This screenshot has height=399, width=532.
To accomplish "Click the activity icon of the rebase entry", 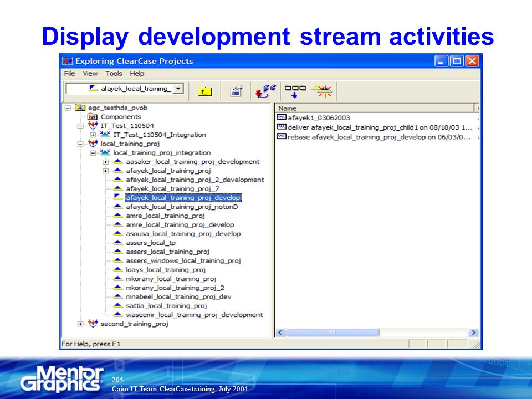I will tap(282, 136).
